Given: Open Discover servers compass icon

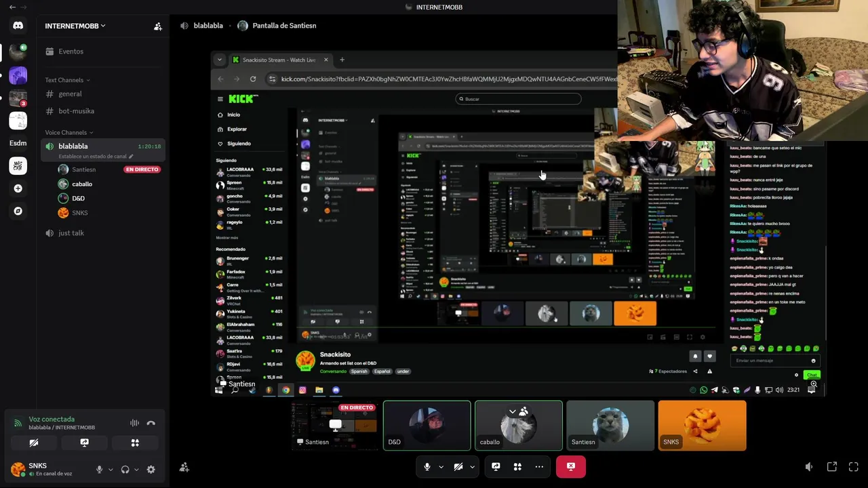Looking at the screenshot, I should pyautogui.click(x=18, y=211).
